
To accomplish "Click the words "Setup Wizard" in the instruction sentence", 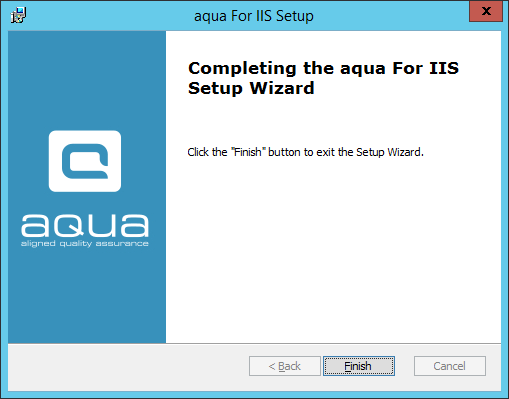I will coord(390,152).
